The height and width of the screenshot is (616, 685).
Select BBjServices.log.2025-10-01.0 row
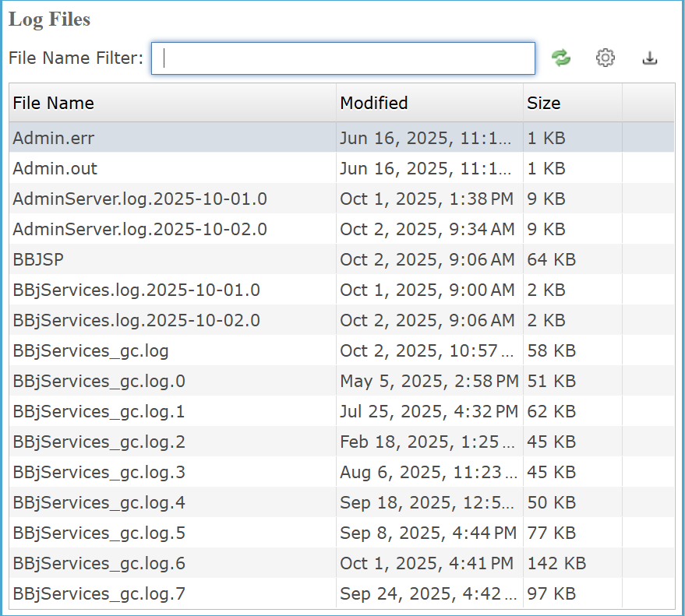136,290
